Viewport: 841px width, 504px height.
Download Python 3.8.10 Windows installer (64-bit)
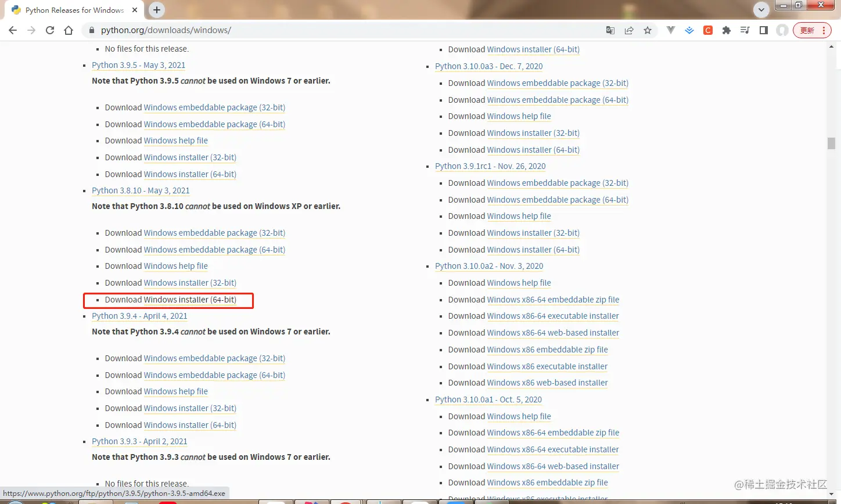coord(190,300)
